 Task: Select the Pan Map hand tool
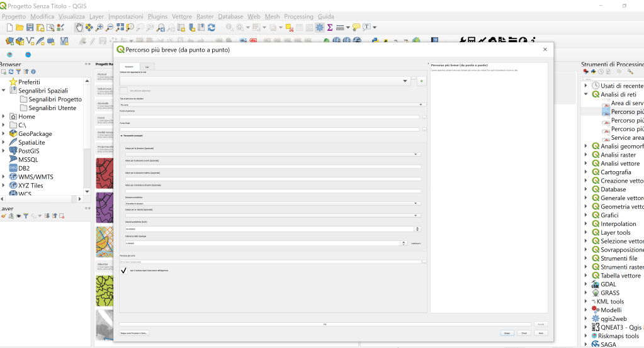point(79,28)
